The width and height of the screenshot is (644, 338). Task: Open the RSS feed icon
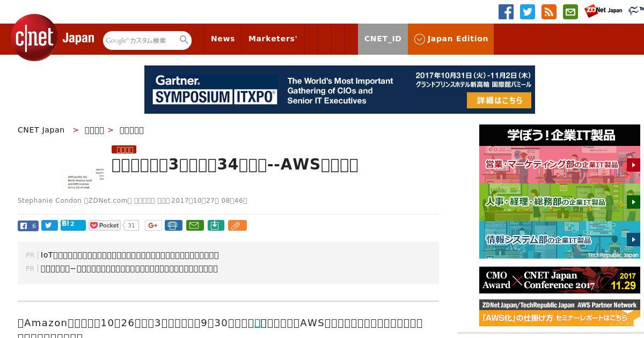point(549,12)
